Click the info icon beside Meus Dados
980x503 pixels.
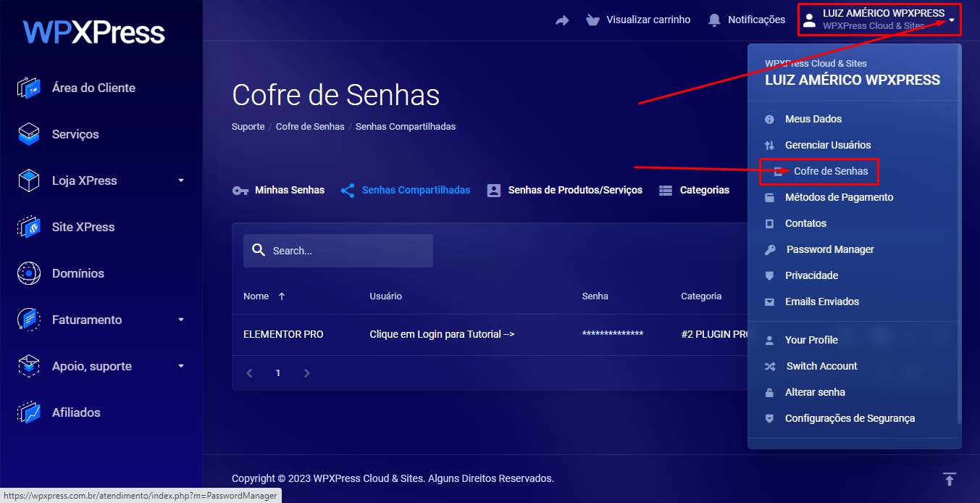tap(770, 119)
